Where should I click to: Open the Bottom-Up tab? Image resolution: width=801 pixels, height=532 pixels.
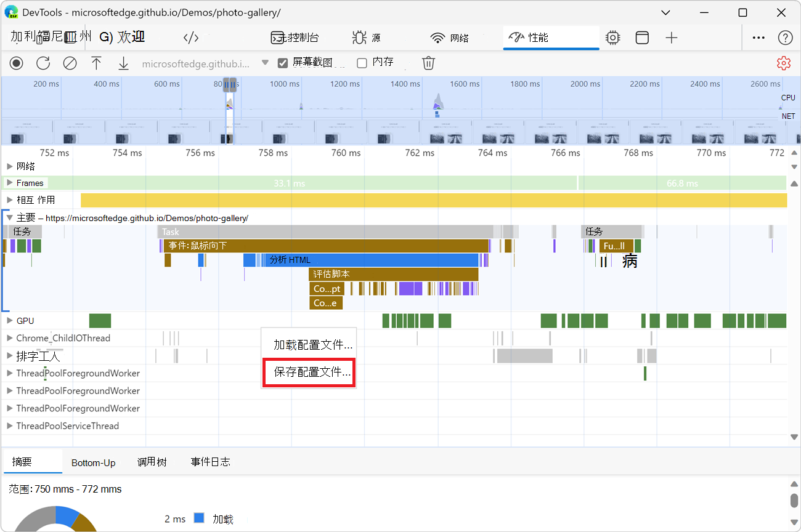94,462
